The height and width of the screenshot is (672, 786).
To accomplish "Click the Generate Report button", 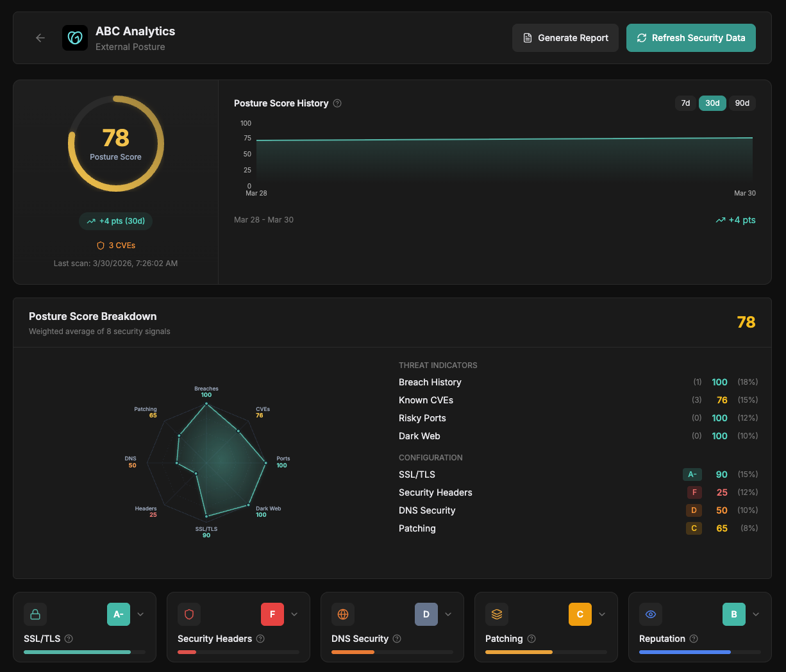I will [x=565, y=38].
